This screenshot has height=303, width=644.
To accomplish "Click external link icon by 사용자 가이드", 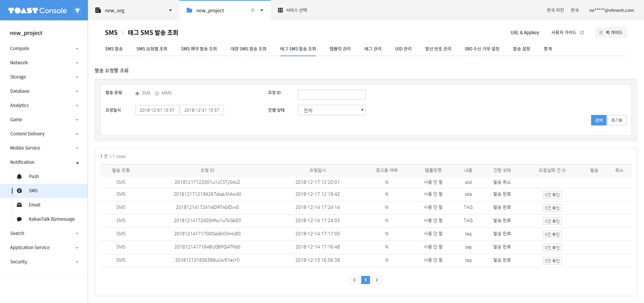I will coord(582,32).
